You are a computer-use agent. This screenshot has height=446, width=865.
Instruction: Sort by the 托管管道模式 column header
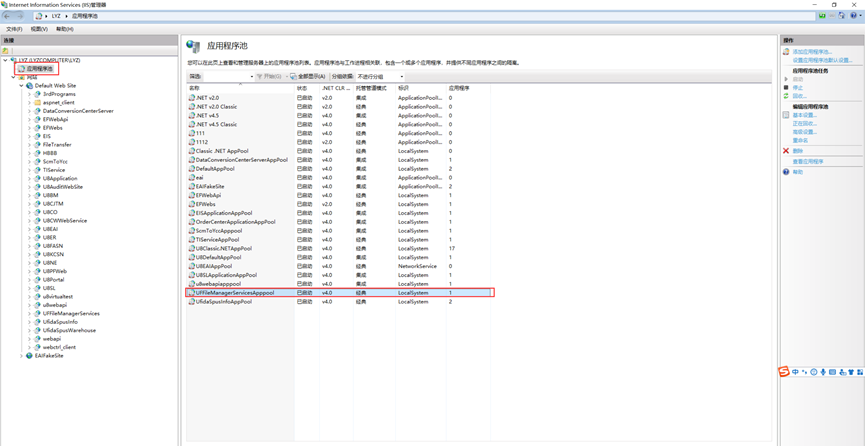tap(375, 88)
